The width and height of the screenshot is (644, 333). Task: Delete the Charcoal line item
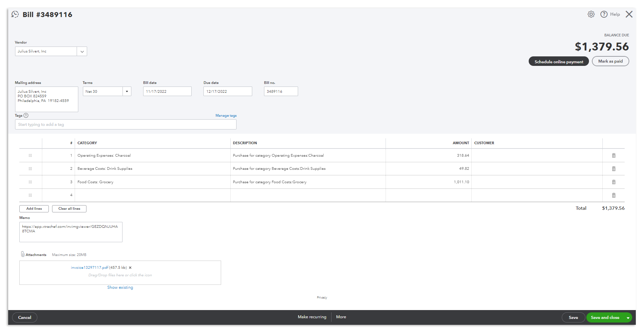click(614, 156)
